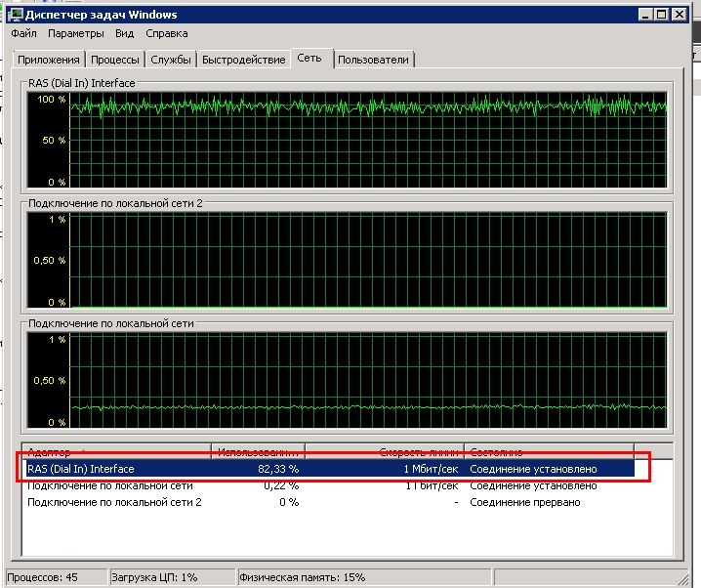
Task: Maximize the Task Manager window
Action: [x=662, y=15]
